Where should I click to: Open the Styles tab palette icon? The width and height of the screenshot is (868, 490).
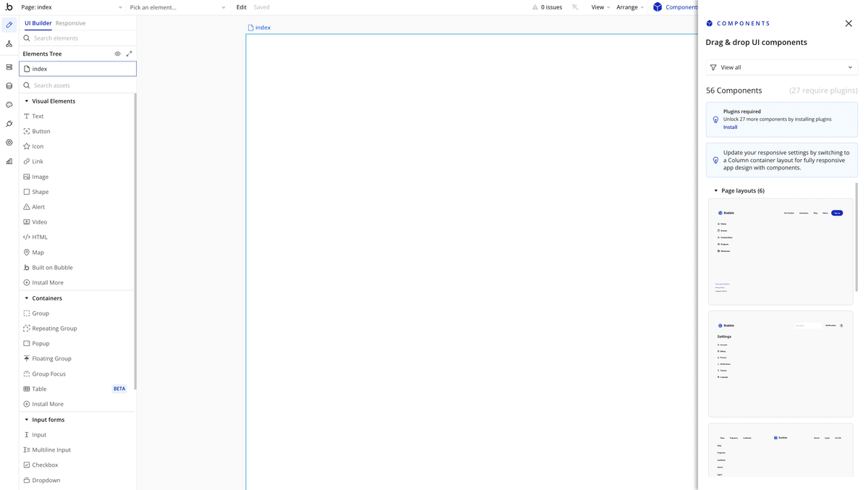(9, 105)
